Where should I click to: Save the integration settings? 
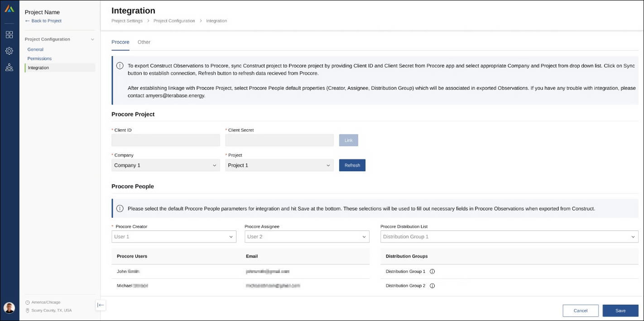620,311
